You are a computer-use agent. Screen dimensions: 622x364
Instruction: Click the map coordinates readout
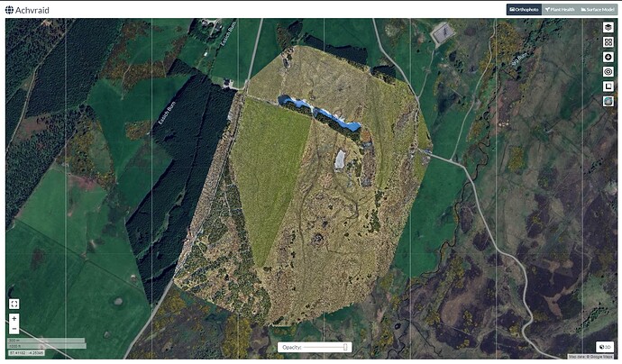pos(29,353)
